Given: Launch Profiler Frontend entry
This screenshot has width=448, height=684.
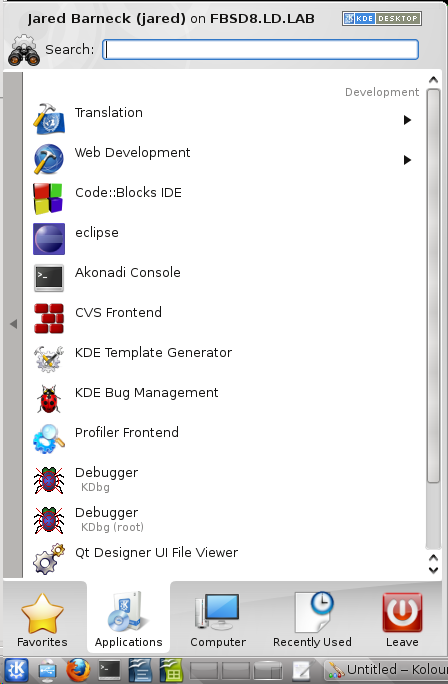Looking at the screenshot, I should tap(225, 439).
